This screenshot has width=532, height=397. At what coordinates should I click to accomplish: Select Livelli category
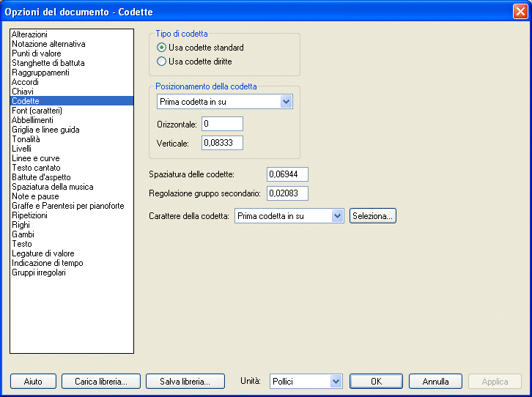click(x=72, y=149)
